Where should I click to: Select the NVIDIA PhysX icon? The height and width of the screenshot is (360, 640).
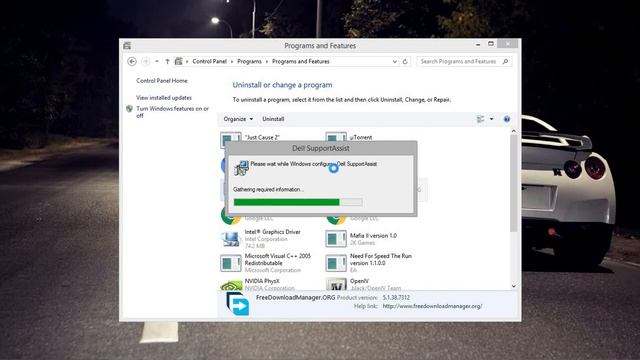tap(231, 285)
